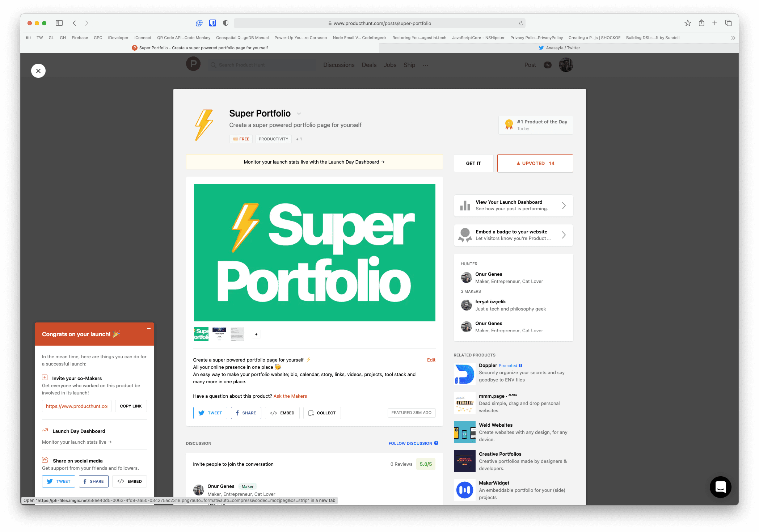Go back with the browser arrow
Viewport: 759px width, 532px height.
pyautogui.click(x=74, y=23)
